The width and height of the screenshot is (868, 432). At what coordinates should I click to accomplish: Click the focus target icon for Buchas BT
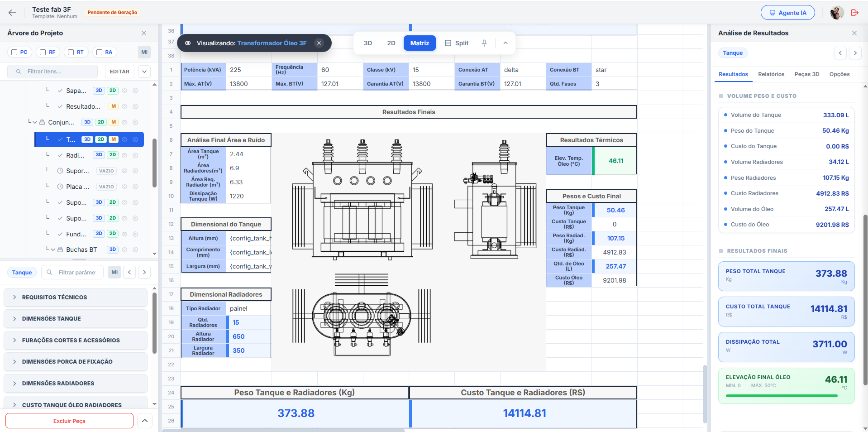135,250
